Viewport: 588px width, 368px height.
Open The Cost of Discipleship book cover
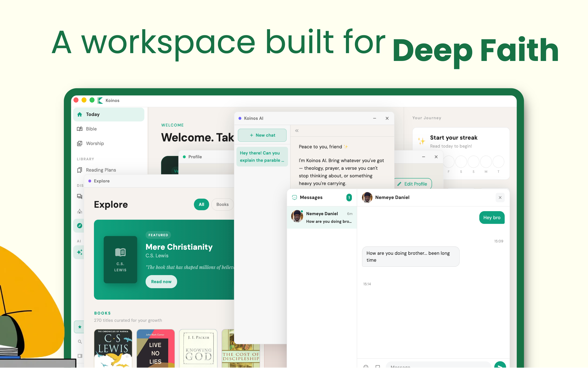tap(240, 348)
